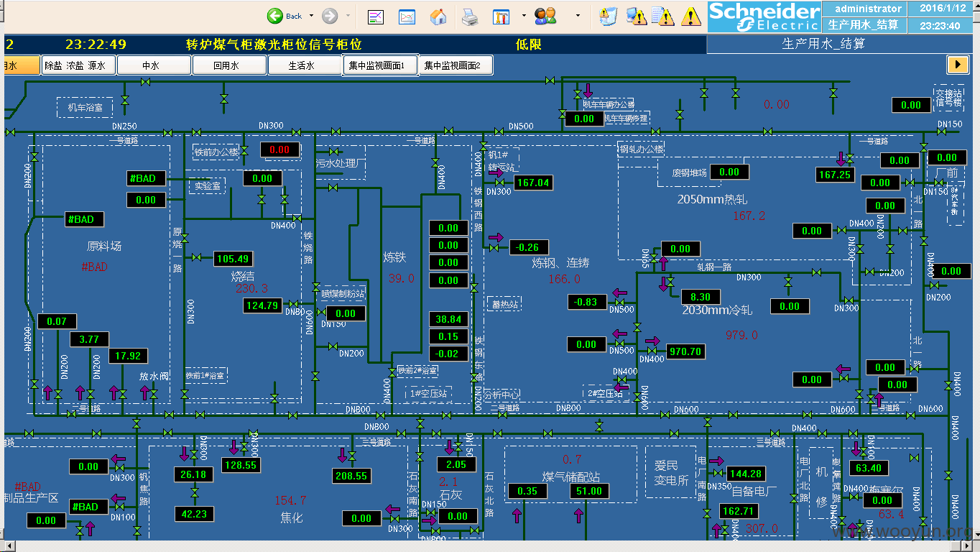
Task: Click the 8.30 flow value
Action: pos(701,297)
